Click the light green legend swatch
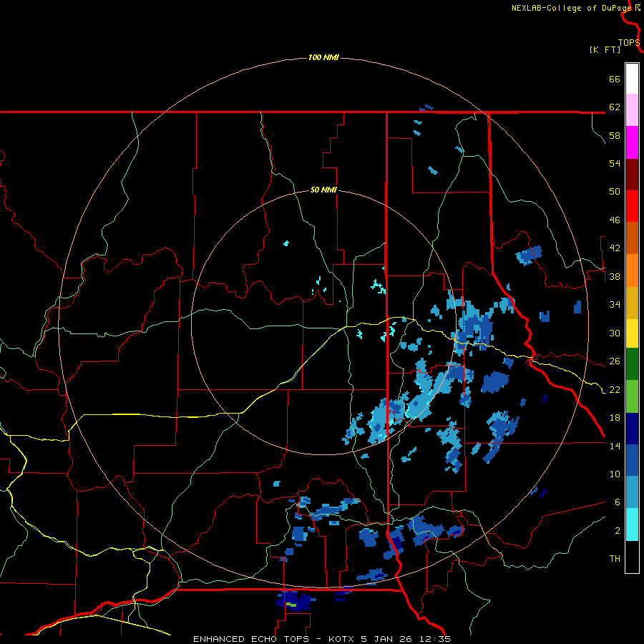Viewport: 644px width, 644px height. click(632, 396)
